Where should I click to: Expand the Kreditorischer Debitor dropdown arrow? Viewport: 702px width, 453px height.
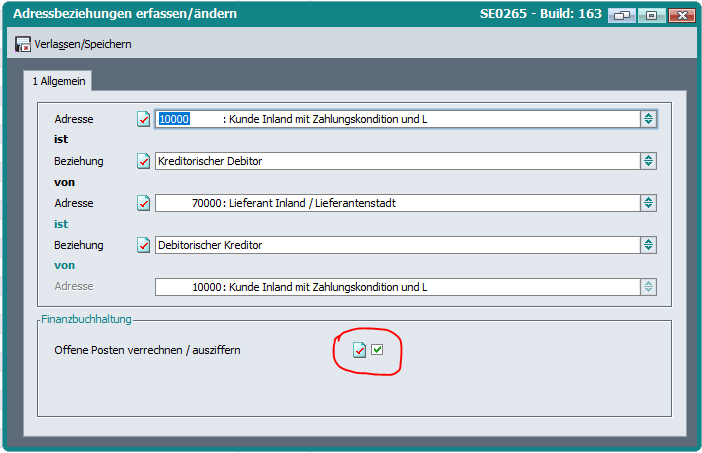coord(649,161)
